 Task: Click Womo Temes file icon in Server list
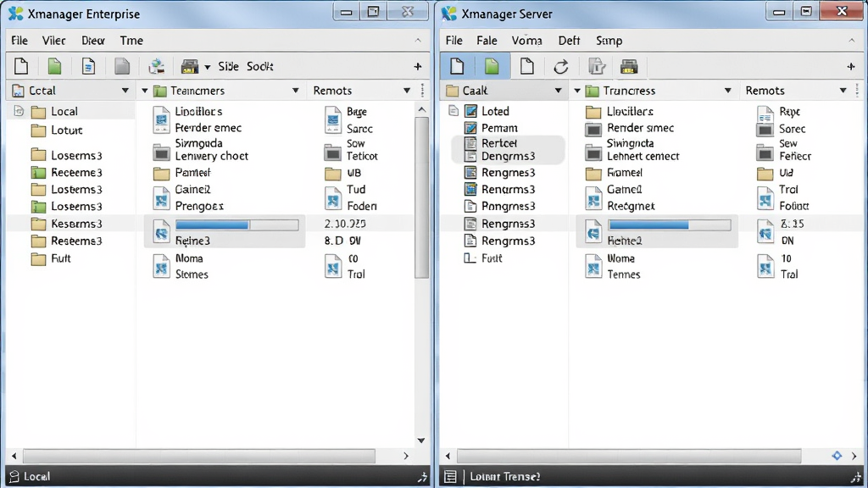pos(593,266)
